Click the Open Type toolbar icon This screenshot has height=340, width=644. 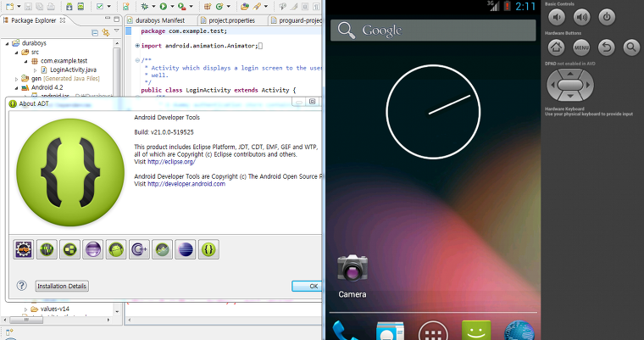245,6
